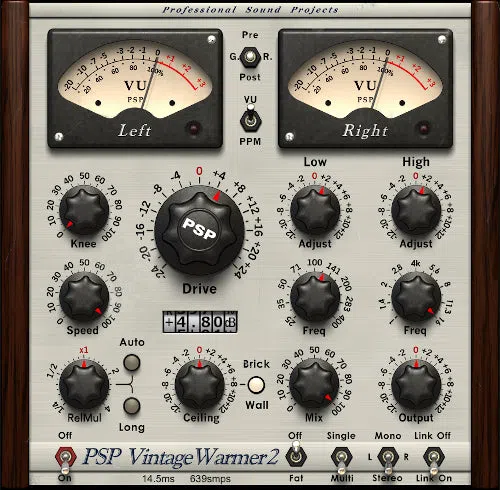
Task: Click the Fat label
Action: (296, 478)
